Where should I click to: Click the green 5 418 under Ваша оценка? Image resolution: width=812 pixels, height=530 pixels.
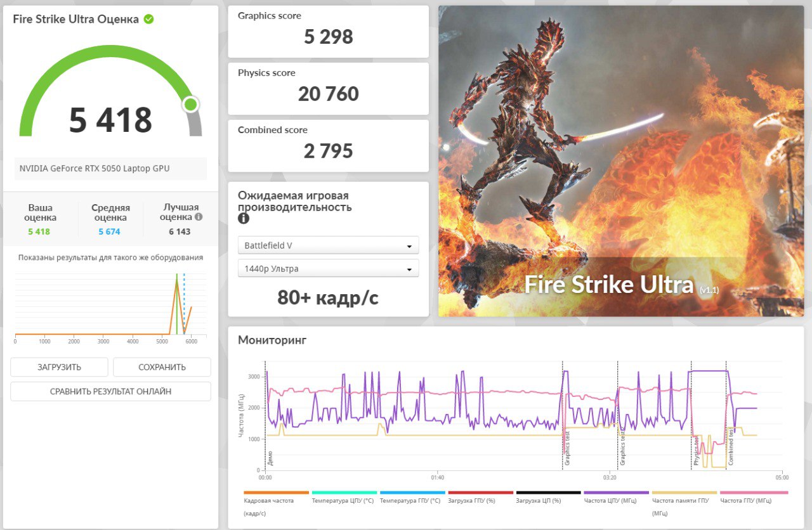pos(39,231)
